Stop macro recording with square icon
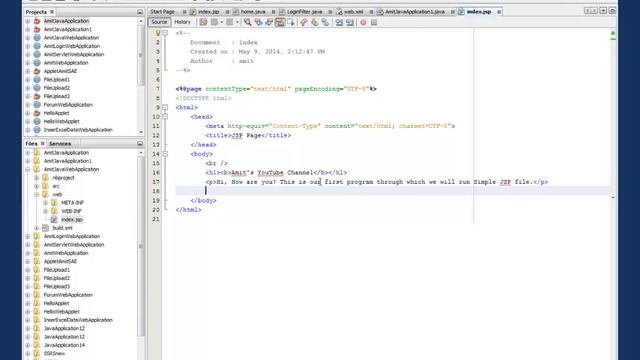640x360 pixels. (x=374, y=22)
